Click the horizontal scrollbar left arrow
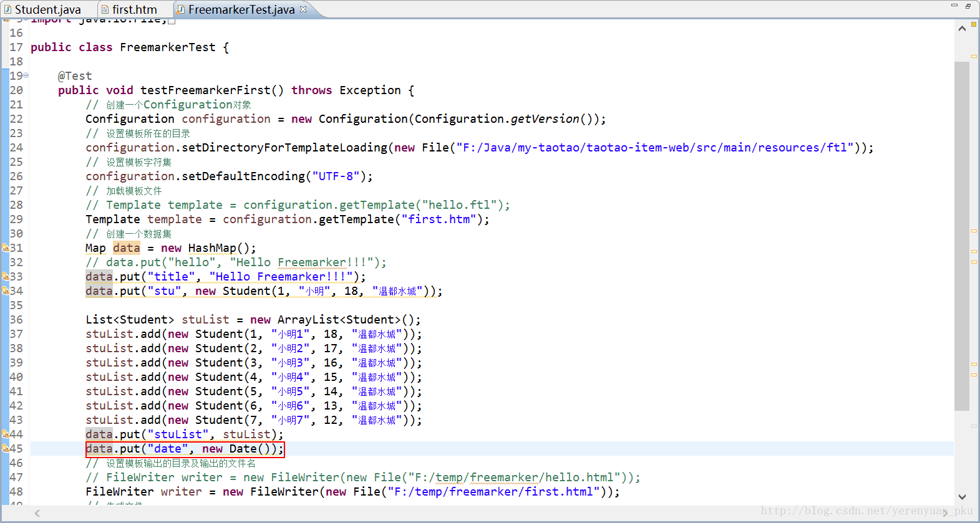This screenshot has height=523, width=980. click(x=37, y=513)
